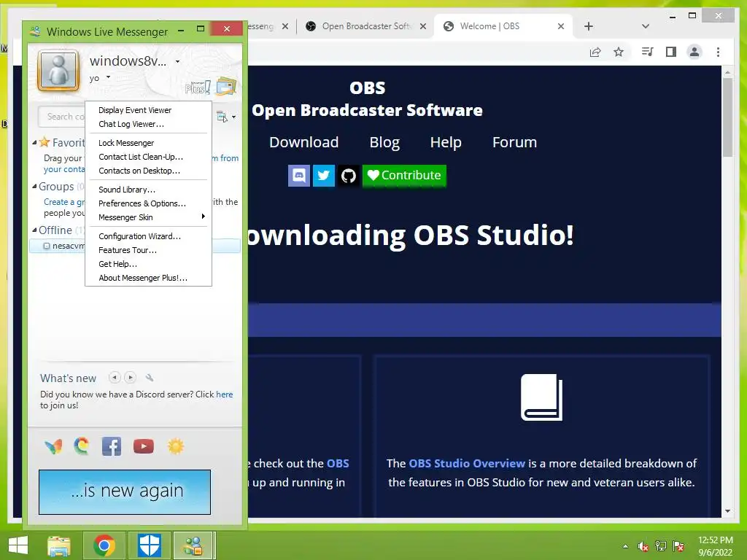Click the Search contacts field
Screen dimensions: 747x560
tap(62, 117)
